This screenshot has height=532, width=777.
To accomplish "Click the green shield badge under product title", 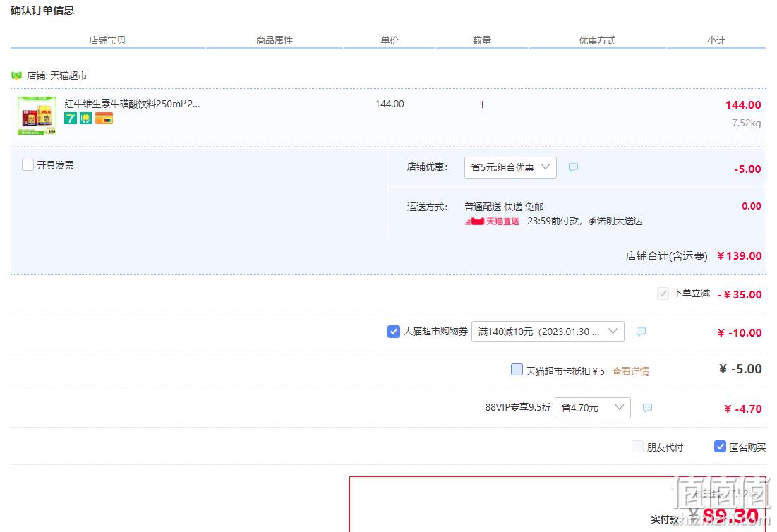I will (x=85, y=119).
